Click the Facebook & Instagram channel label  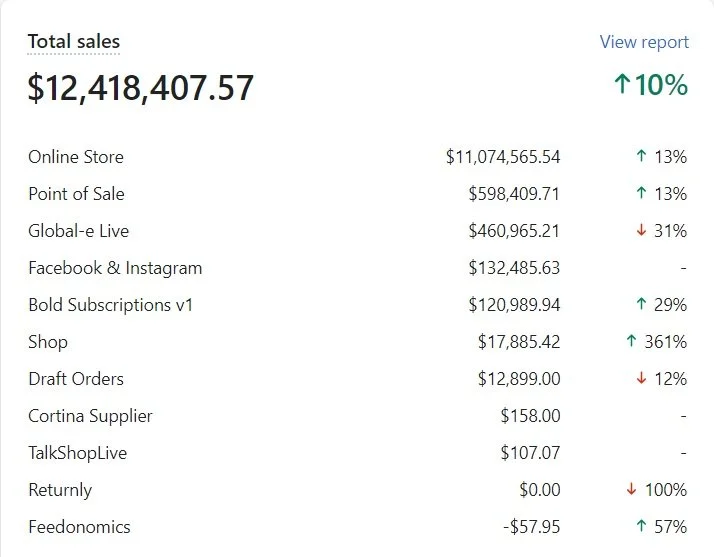(115, 268)
